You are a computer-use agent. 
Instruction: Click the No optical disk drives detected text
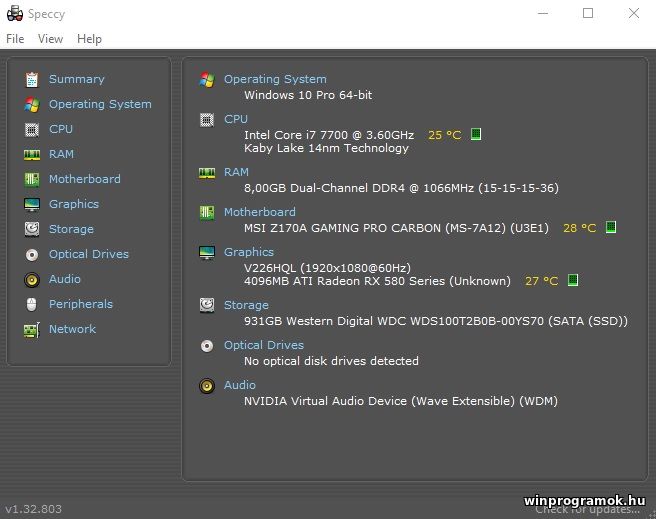pyautogui.click(x=331, y=361)
